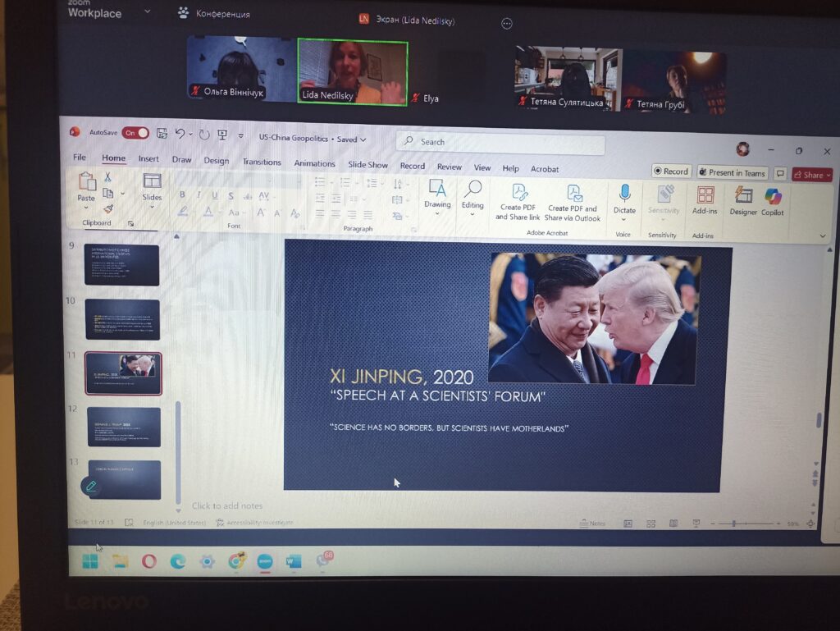Click the Present in Teams button
Image resolution: width=840 pixels, height=631 pixels.
click(x=732, y=173)
